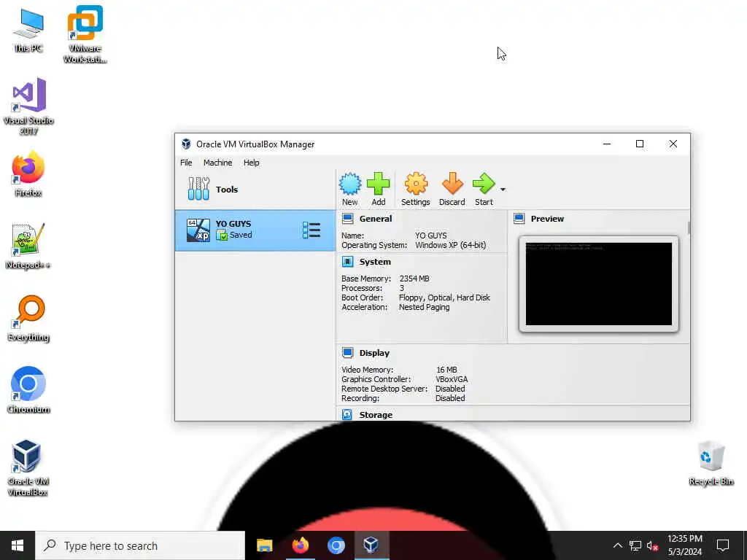
Task: Click the details pane vertical scrollbar
Action: (x=689, y=227)
